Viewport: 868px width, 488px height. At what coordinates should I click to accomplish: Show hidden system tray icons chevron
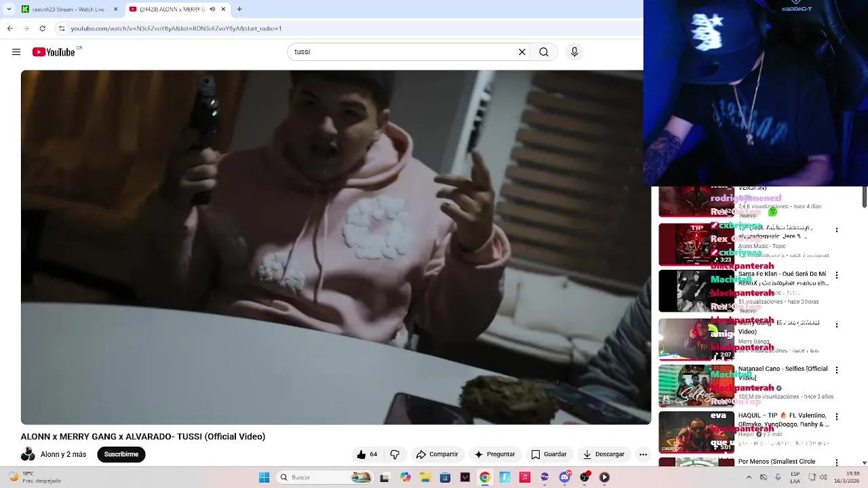[749, 477]
